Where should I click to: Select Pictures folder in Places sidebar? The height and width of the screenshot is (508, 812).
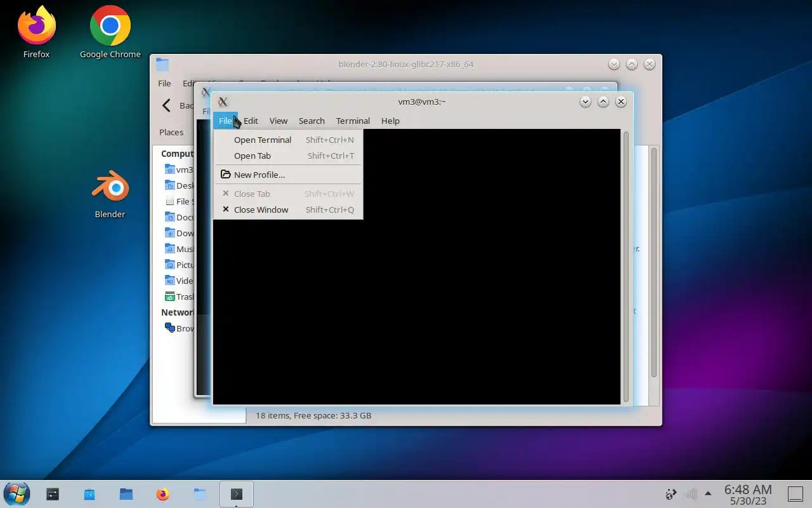click(x=178, y=265)
